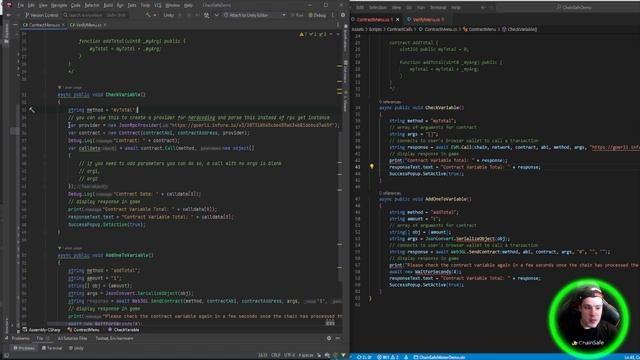Select Scripts breadcrumb in VS Code
This screenshot has height=360, width=640.
pos(375,29)
